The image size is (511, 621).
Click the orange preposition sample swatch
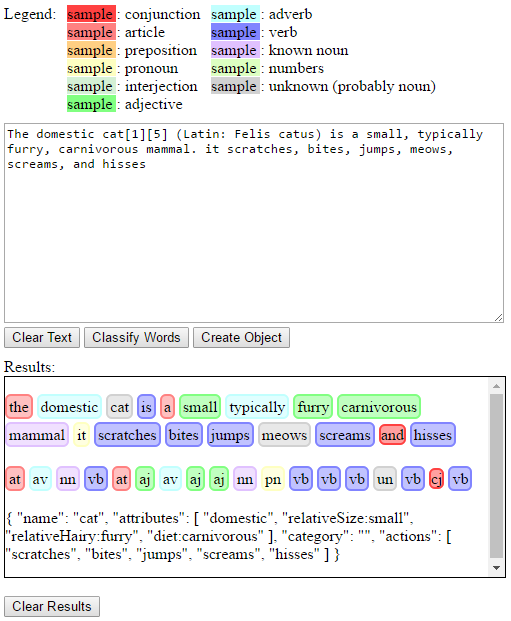[92, 50]
